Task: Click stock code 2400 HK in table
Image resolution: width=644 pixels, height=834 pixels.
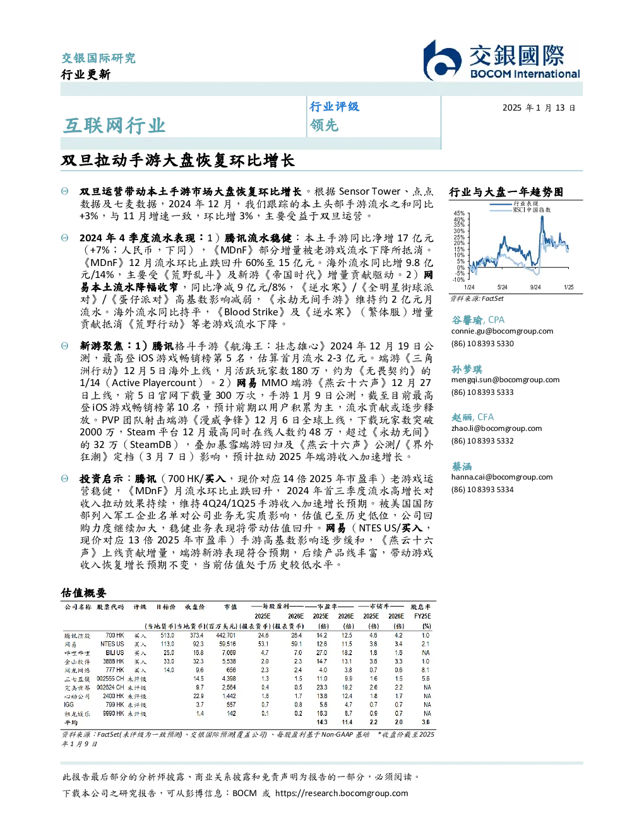Action: (114, 696)
